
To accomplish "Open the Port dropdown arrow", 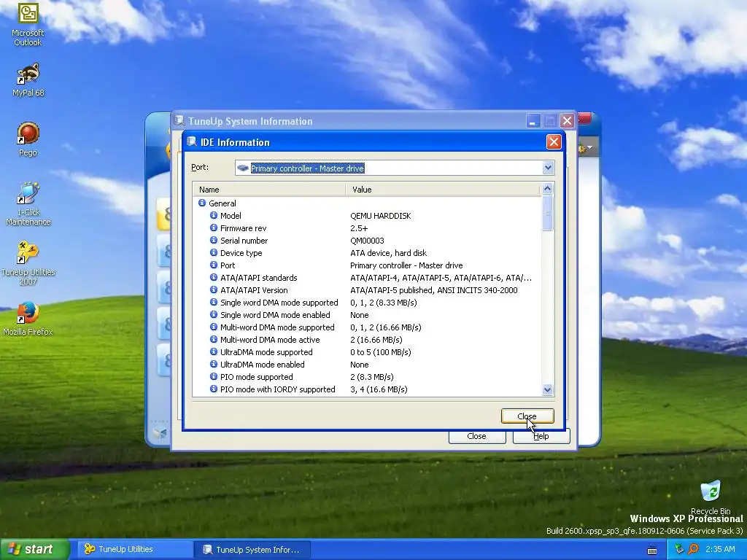I will point(548,168).
